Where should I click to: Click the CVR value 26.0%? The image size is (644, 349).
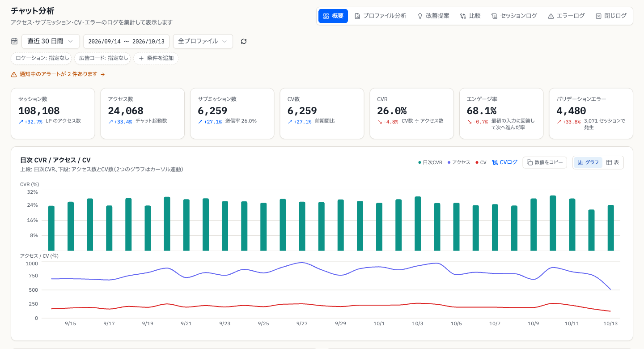(392, 111)
